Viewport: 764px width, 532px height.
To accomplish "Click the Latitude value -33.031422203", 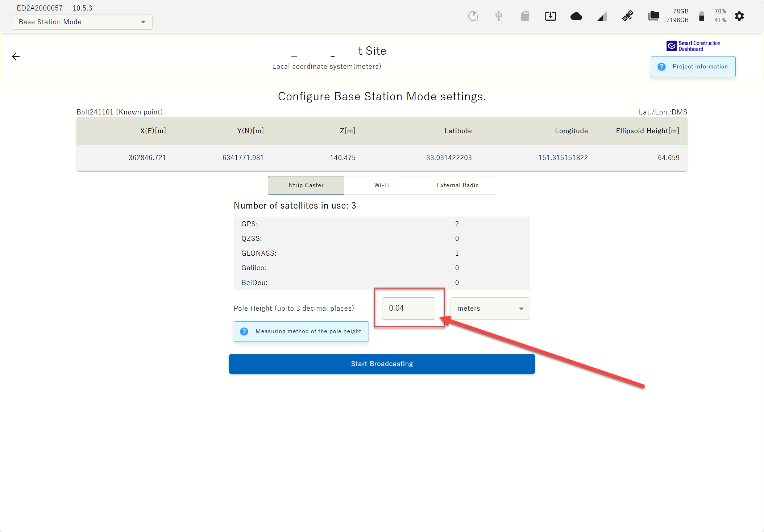I will click(447, 158).
